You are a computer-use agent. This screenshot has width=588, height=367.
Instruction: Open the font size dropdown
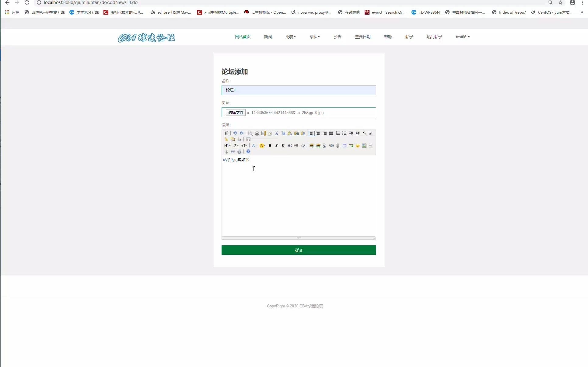[244, 146]
